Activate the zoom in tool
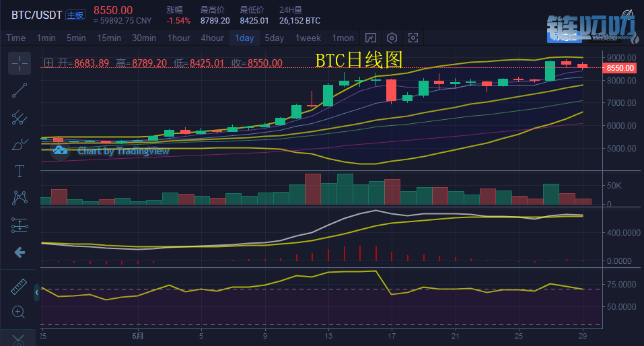The image size is (644, 346). coord(18,312)
